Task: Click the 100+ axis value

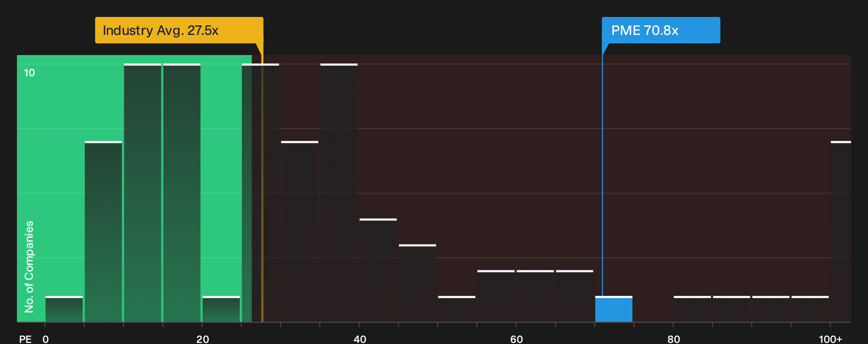Action: click(x=830, y=339)
